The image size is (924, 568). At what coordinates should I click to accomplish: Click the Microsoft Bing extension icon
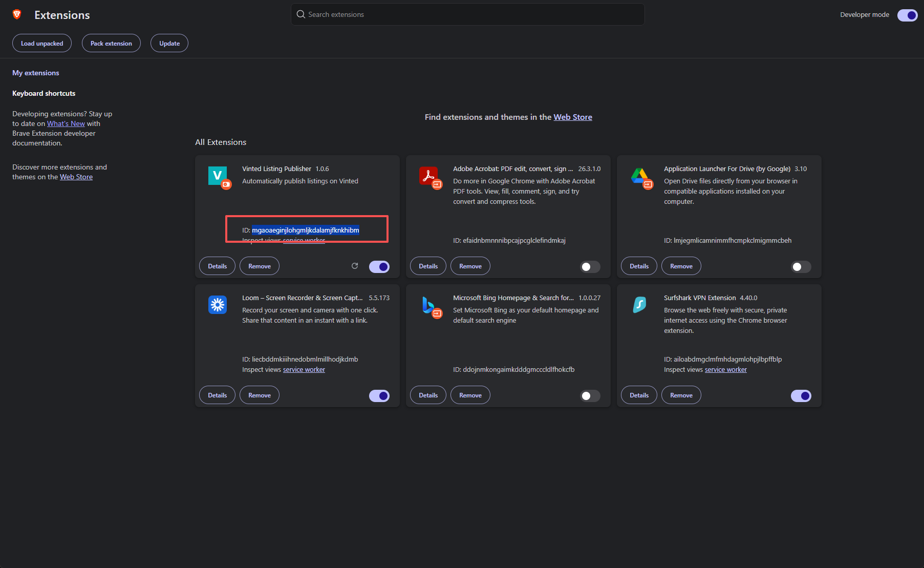point(428,305)
